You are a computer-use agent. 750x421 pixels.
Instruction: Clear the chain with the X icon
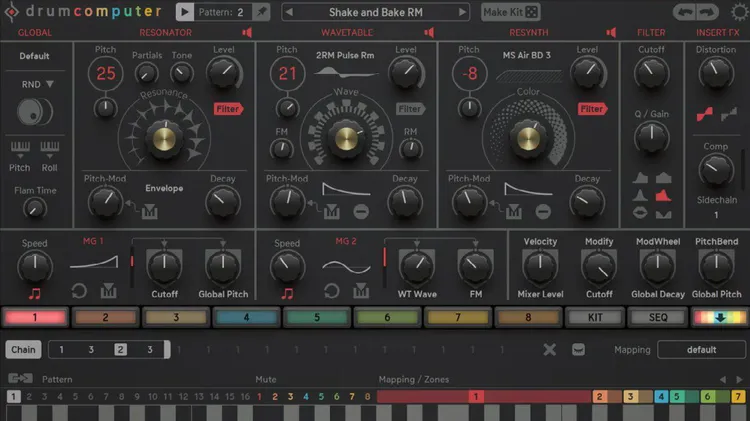click(x=550, y=350)
